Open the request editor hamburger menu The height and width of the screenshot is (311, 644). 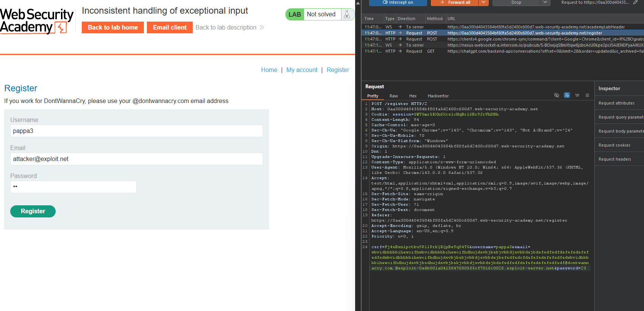(x=587, y=95)
